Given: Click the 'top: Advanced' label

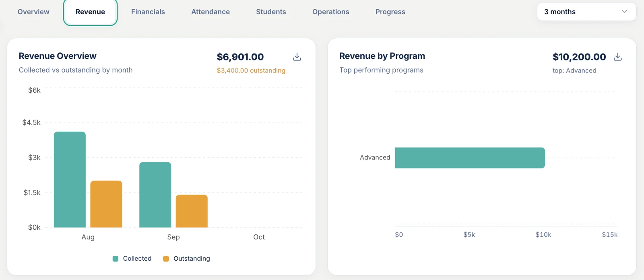Looking at the screenshot, I should point(574,71).
